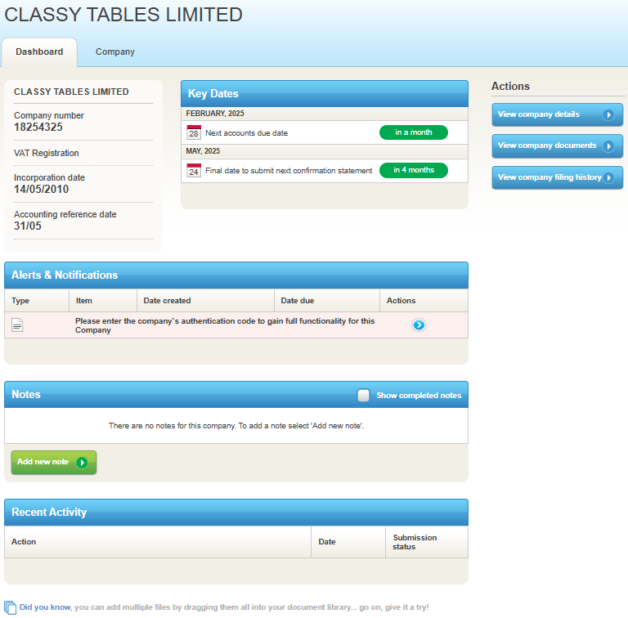
Task: Click the document icon in Alerts row
Action: click(17, 325)
